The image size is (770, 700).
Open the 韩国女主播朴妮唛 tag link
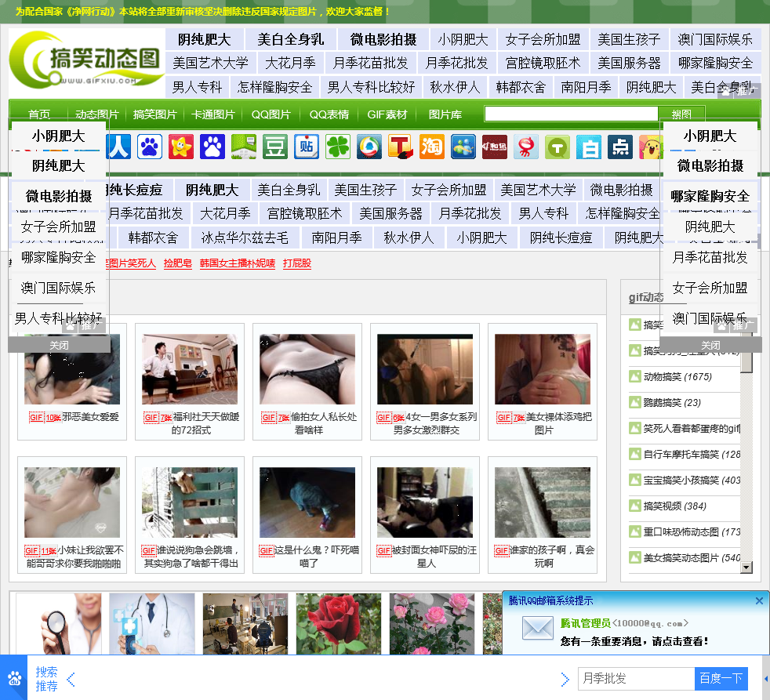click(x=237, y=263)
